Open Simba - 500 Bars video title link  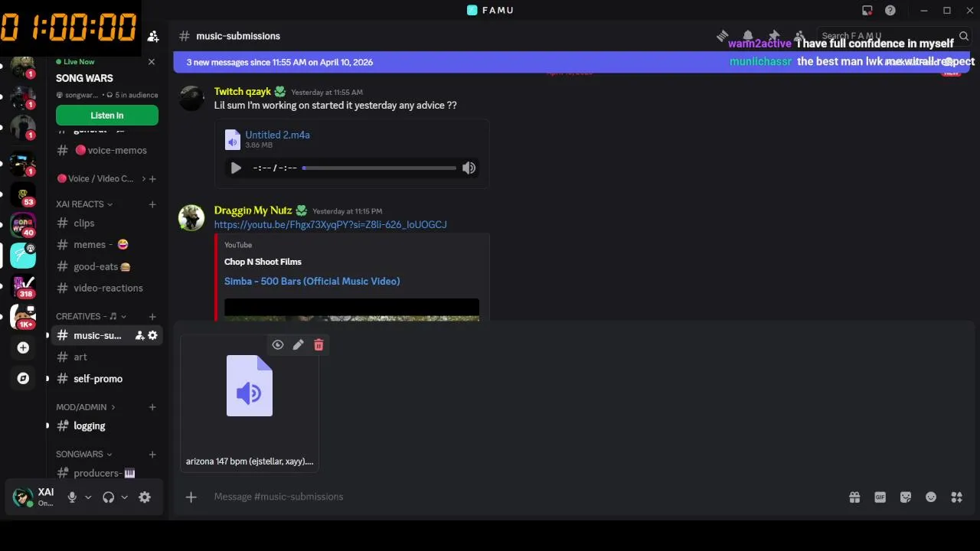[312, 281]
